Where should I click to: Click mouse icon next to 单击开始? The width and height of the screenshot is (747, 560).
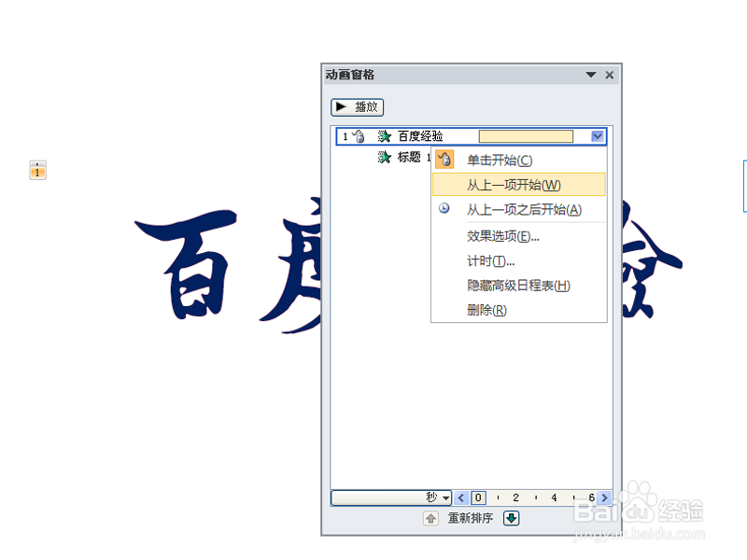click(444, 160)
